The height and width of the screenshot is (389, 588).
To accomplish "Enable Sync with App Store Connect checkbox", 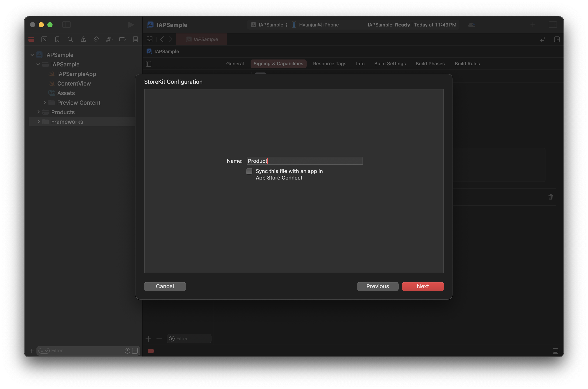I will click(249, 171).
